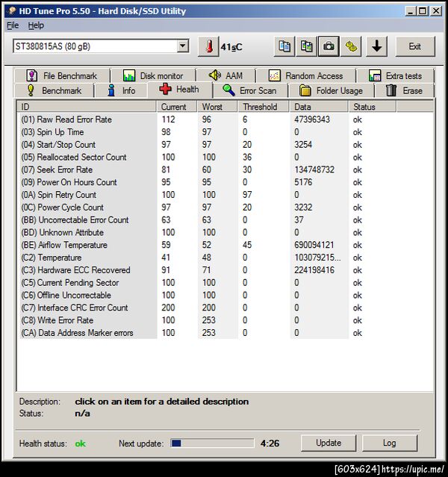Screen dimensions: 448x477
Task: Open the drive selection dropdown
Action: pyautogui.click(x=183, y=46)
